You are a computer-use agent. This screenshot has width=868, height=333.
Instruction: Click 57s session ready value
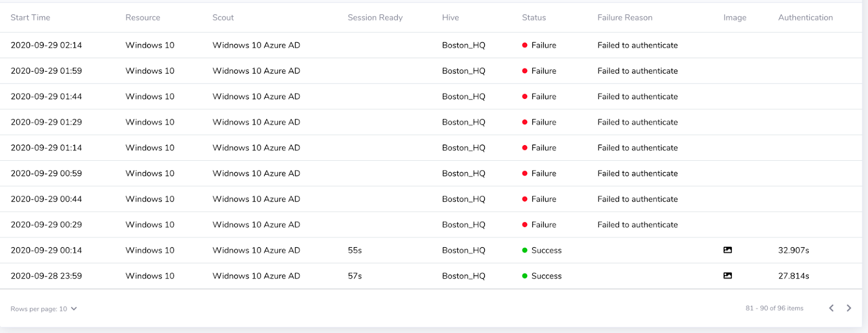tap(355, 276)
